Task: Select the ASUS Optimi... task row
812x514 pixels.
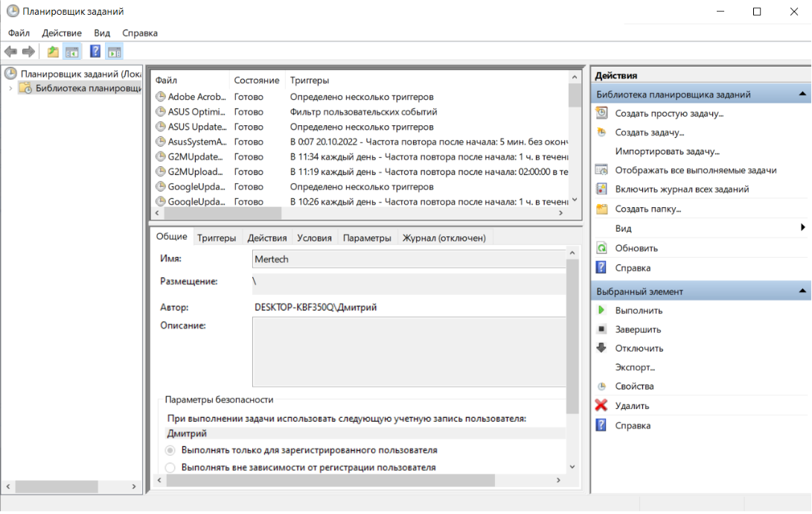Action: (360, 112)
